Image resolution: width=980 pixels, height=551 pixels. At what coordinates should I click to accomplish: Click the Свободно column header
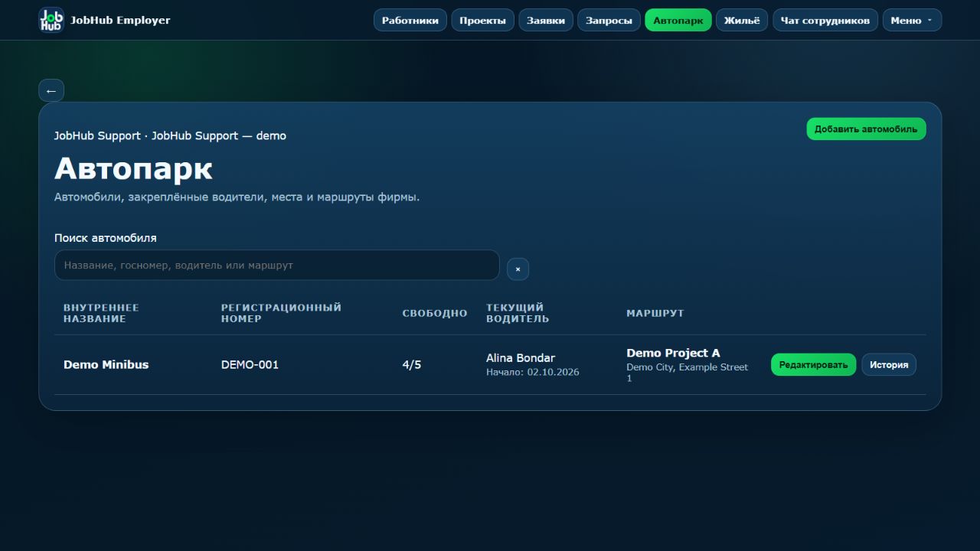click(435, 313)
